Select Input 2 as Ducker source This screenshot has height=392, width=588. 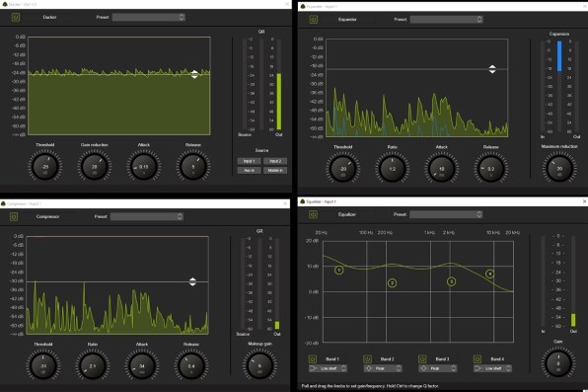275,161
